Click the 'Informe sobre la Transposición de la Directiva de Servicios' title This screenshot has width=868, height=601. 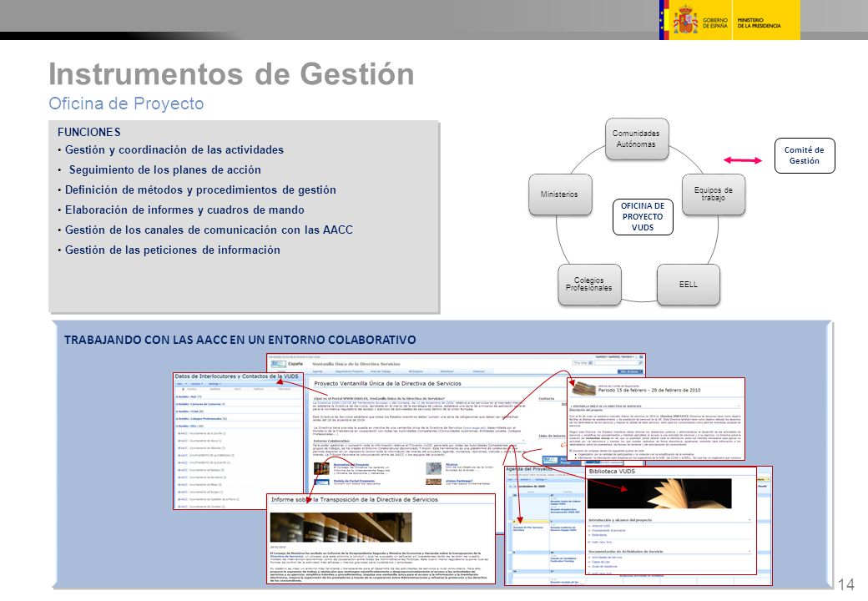[354, 499]
